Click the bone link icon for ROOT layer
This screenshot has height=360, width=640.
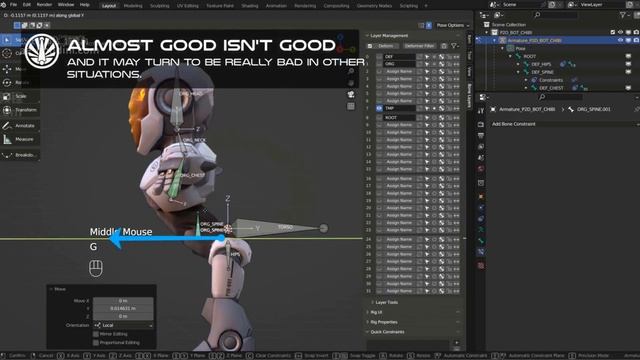[441, 118]
